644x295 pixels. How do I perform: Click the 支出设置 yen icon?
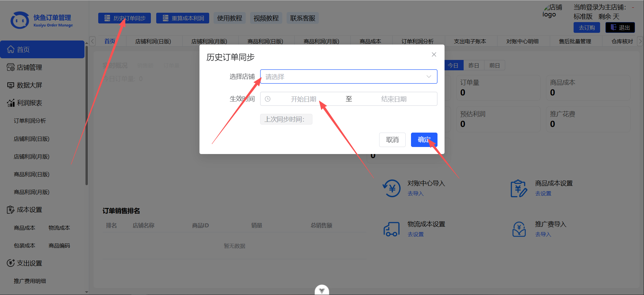click(x=11, y=263)
